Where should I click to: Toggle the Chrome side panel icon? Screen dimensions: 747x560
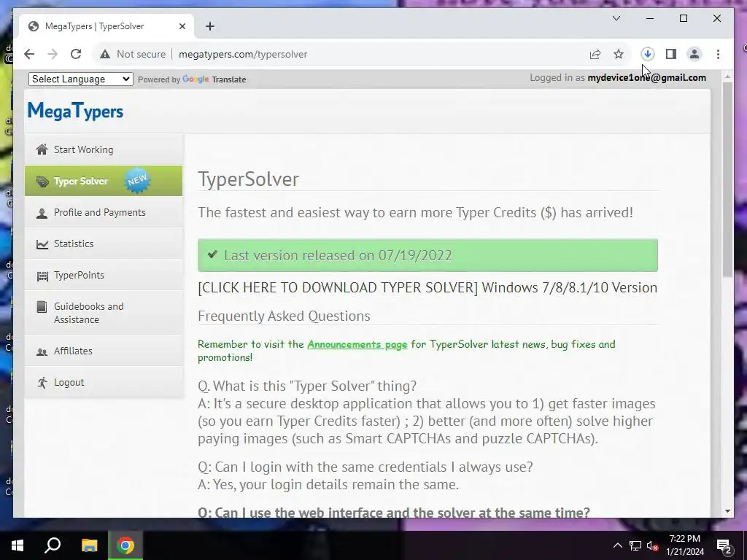coord(671,54)
